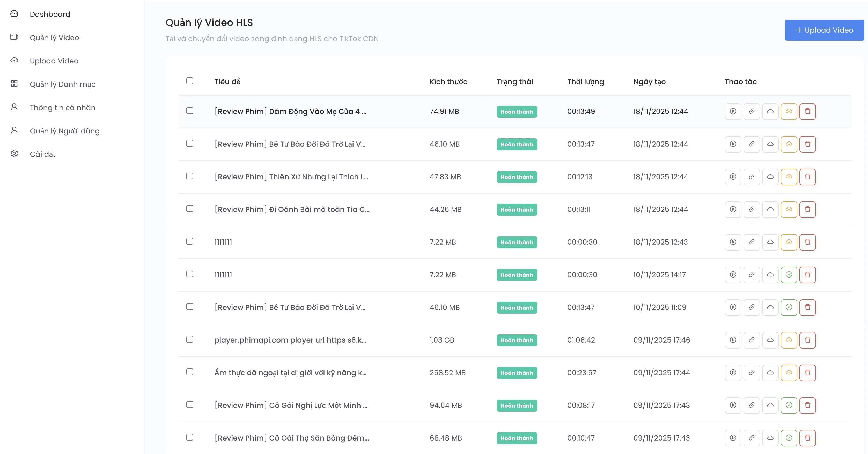Open the cloud status for the first video
This screenshot has width=868, height=454.
click(x=770, y=111)
